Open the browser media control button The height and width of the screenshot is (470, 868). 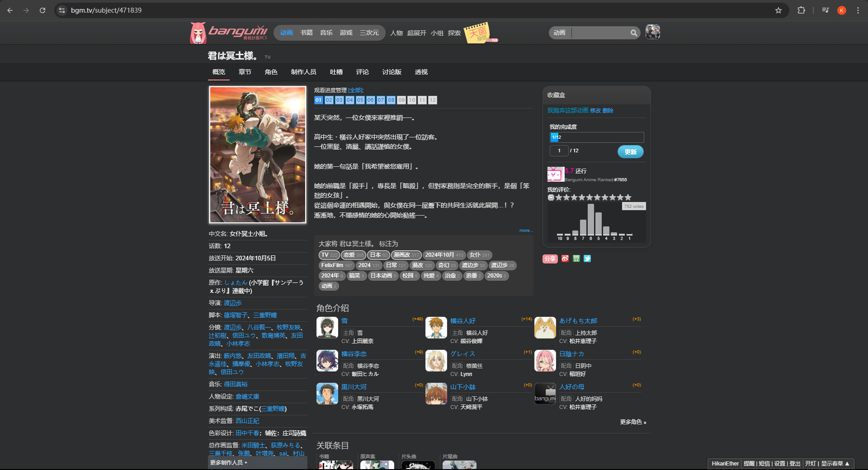(826, 10)
